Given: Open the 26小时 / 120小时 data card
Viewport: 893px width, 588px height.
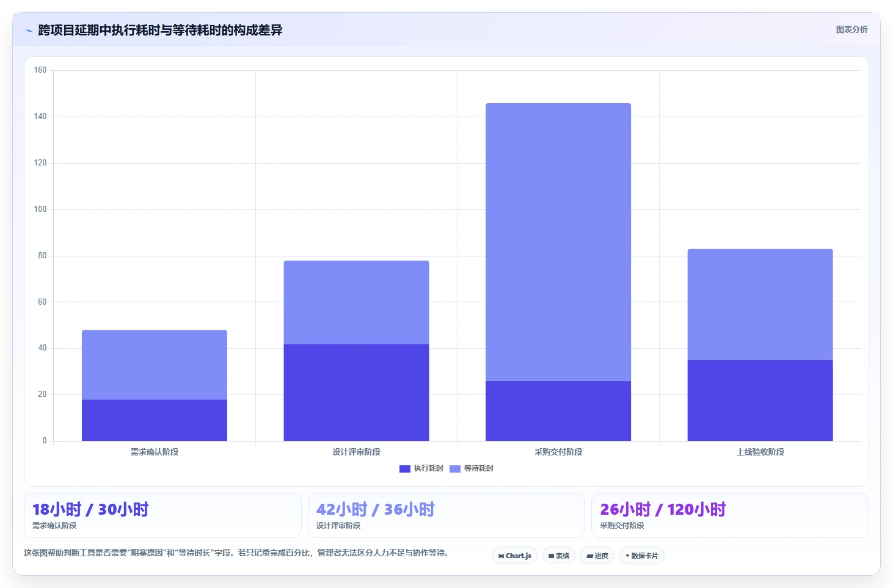Looking at the screenshot, I should (x=730, y=515).
